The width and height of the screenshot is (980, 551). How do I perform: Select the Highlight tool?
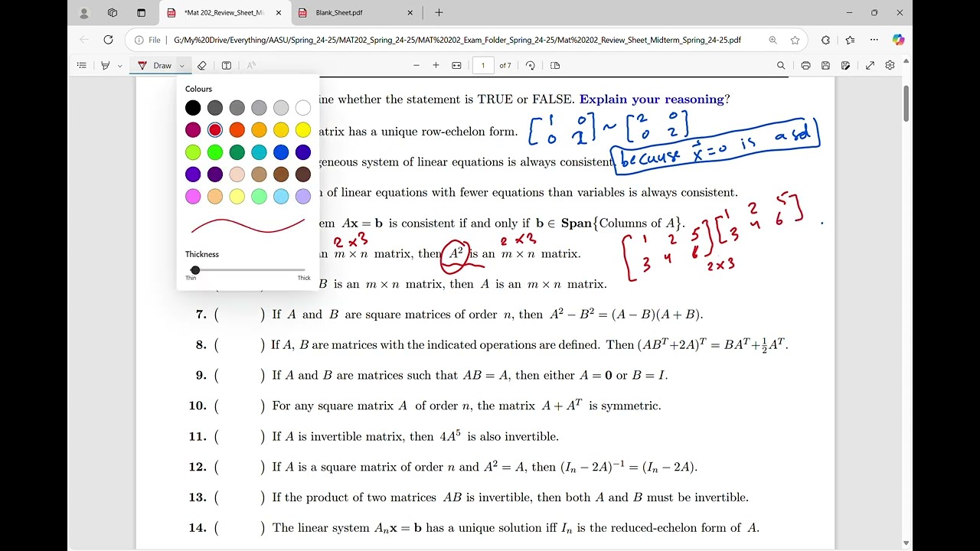(106, 66)
